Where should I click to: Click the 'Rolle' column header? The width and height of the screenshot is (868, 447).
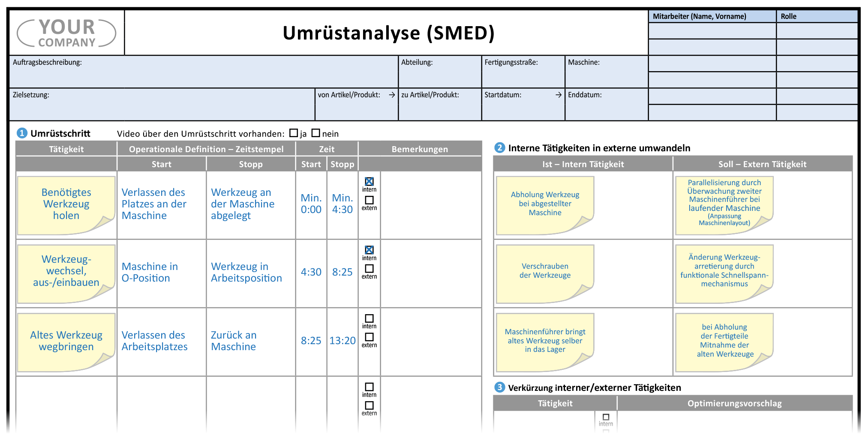pos(817,16)
